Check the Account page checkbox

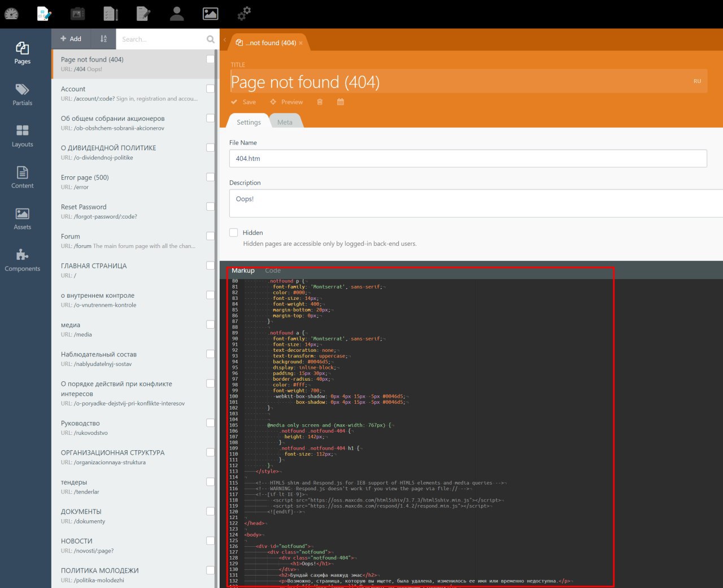point(210,89)
